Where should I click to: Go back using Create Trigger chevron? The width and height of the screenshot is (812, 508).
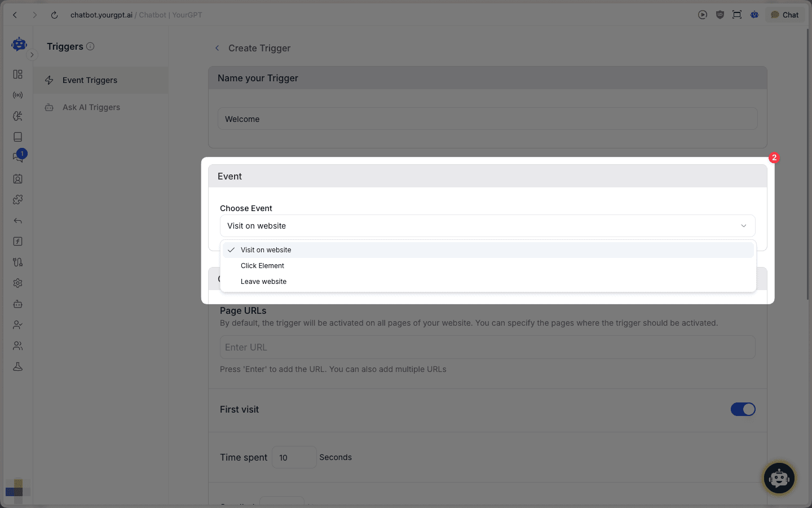click(217, 49)
